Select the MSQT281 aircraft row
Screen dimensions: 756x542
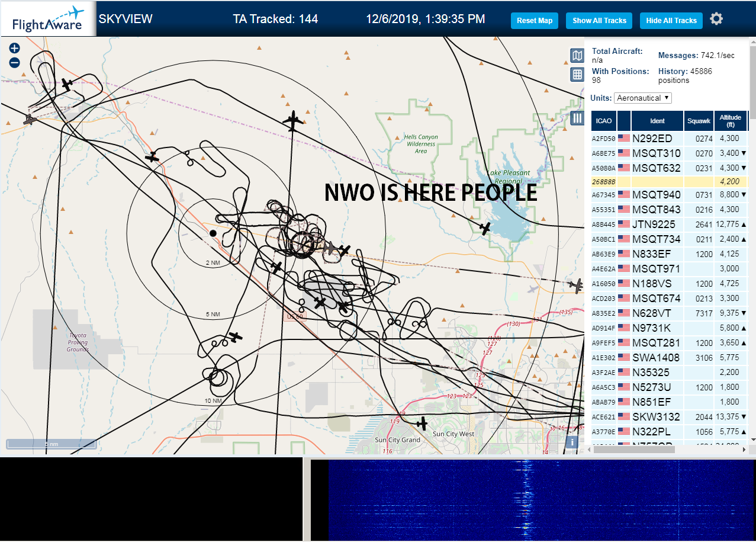click(x=669, y=343)
